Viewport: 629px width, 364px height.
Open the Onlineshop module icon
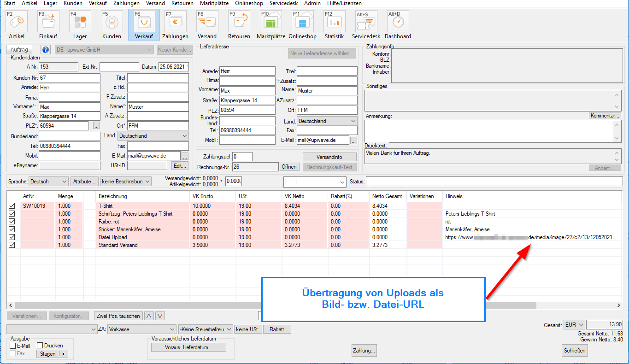click(302, 21)
